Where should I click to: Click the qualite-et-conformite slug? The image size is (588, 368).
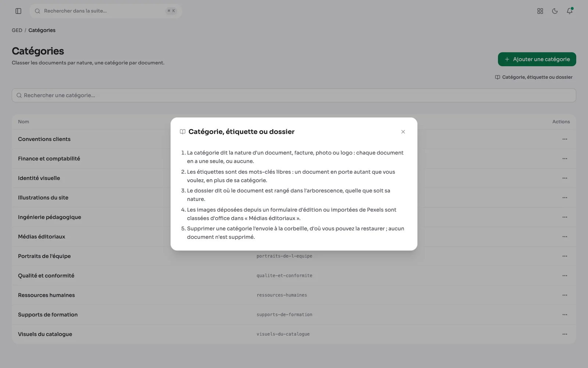[x=284, y=276]
